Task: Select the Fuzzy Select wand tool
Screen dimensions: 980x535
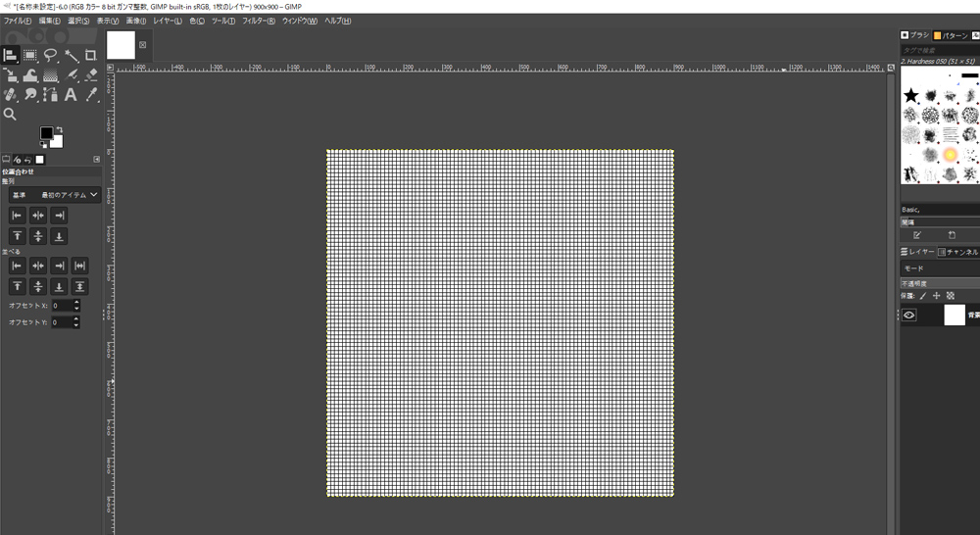Action: pos(71,56)
